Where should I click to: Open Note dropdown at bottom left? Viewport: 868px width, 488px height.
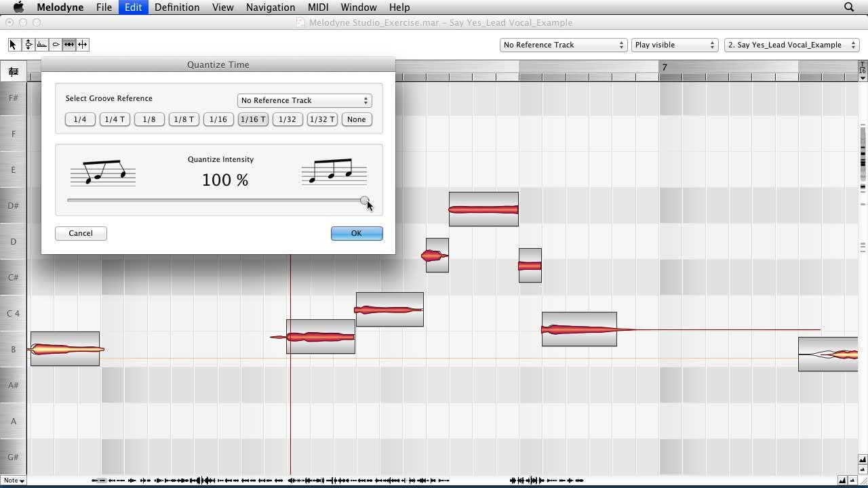(x=14, y=481)
